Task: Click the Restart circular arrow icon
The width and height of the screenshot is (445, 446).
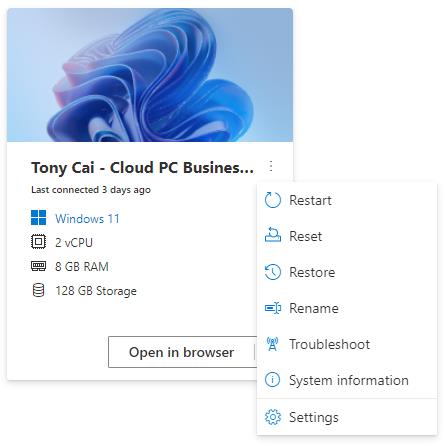Action: 273,200
